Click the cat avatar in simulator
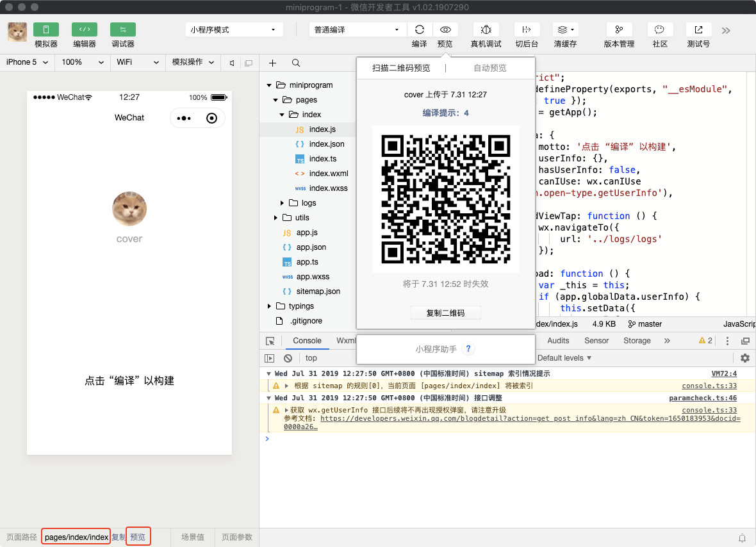The image size is (756, 547). coord(129,209)
